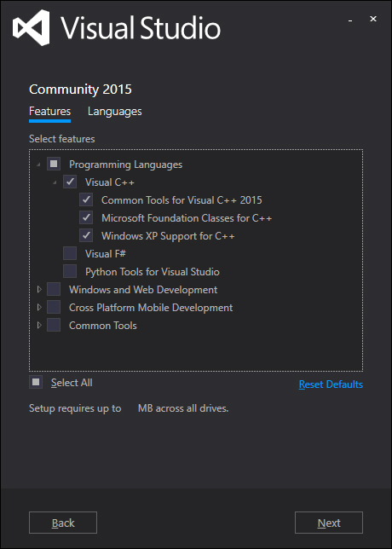Uncheck Common Tools for Visual C++ 2015
The height and width of the screenshot is (549, 392).
pyautogui.click(x=86, y=200)
